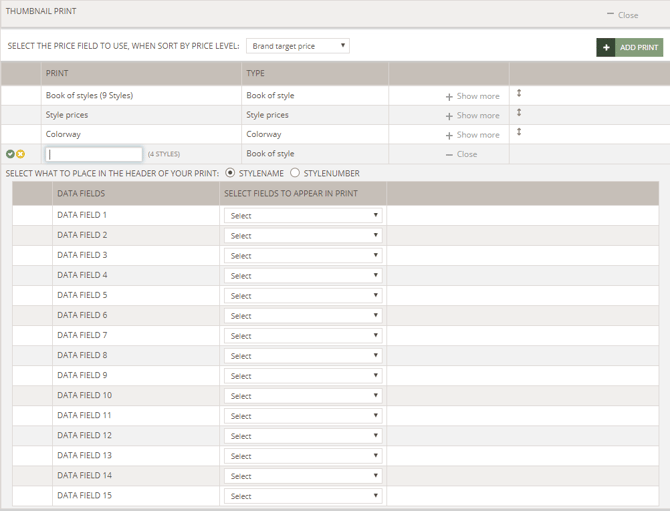Expand Show more for Style prices row
Screen dimensions: 670x511
click(x=472, y=115)
